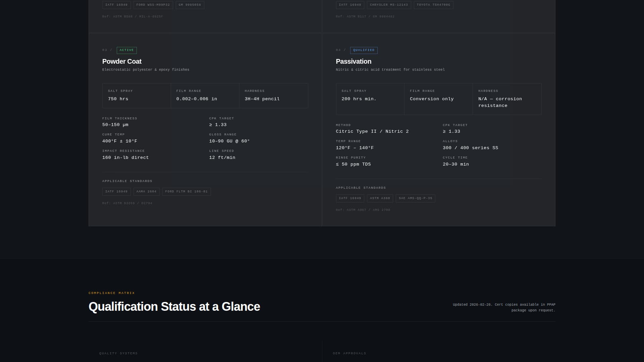Select the IATF 16949 chip under Powder Coat standards
The width and height of the screenshot is (644, 362).
pos(116,192)
